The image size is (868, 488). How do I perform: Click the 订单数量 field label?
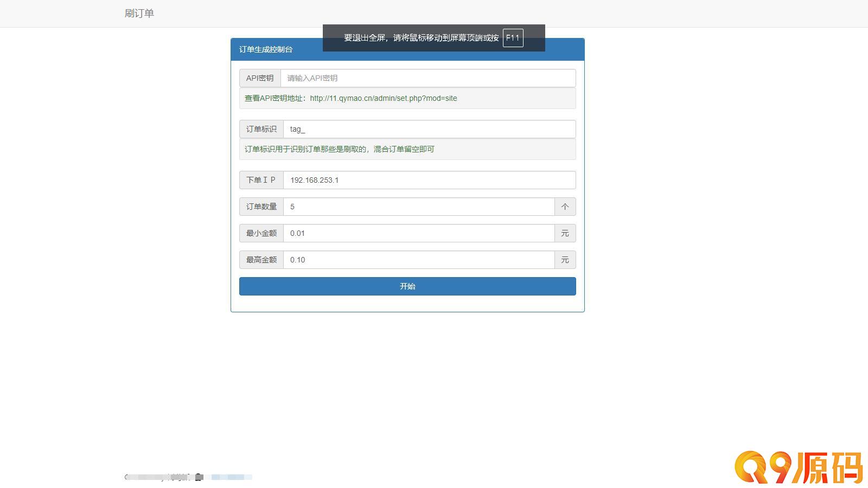pos(261,207)
